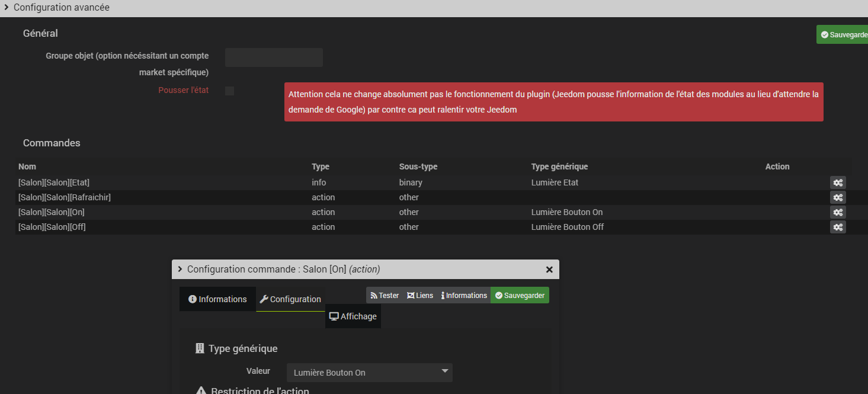The height and width of the screenshot is (394, 868).
Task: Close the Configuration commande dialog
Action: pos(549,270)
